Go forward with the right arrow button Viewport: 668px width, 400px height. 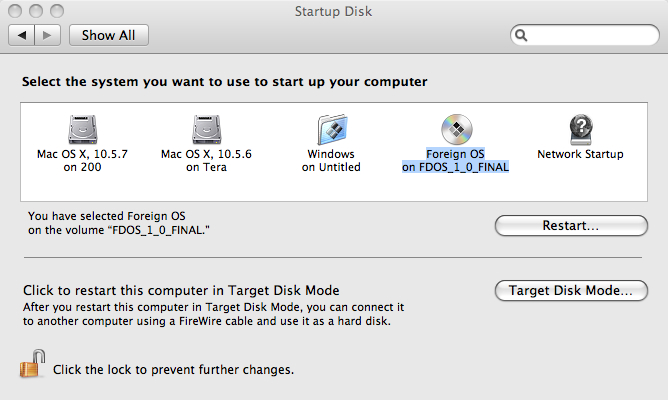click(x=47, y=35)
